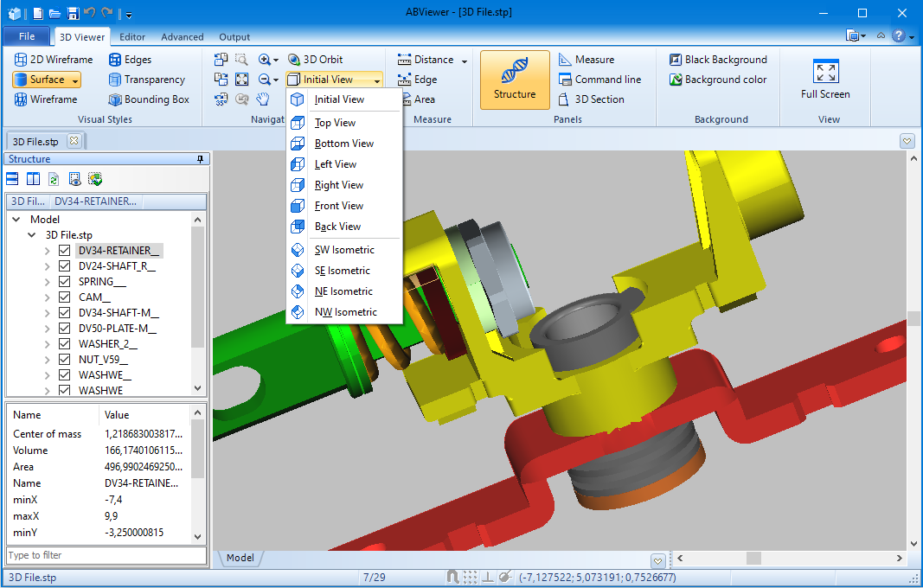
Task: Enter Full Screen view
Action: click(825, 80)
